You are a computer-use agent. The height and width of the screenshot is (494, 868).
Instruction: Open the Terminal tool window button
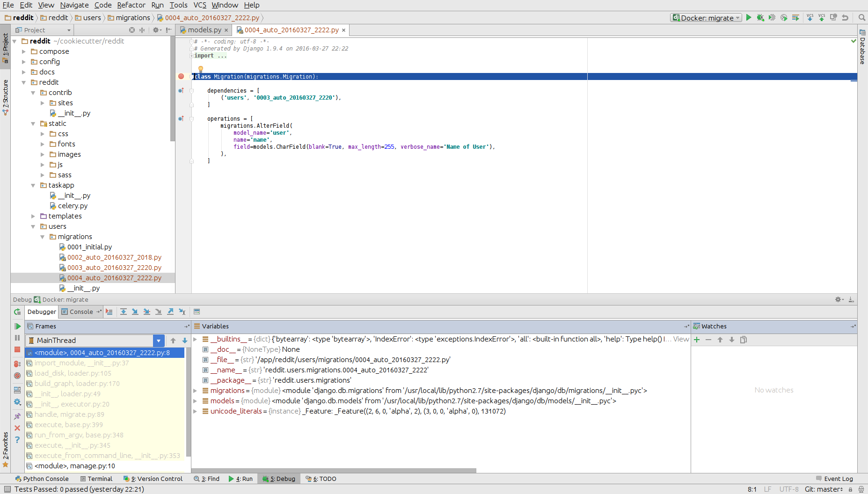coord(96,479)
